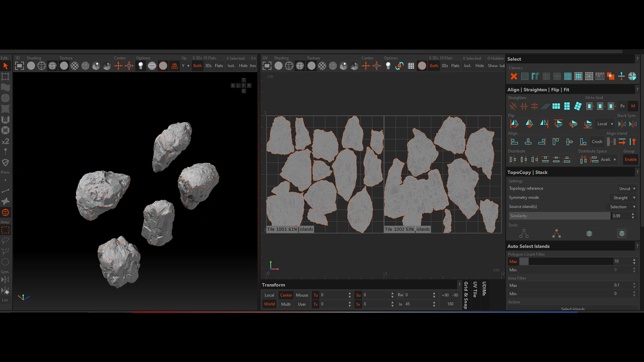
Task: Click the stack islands icon in TopoCopy Tools
Action: coord(589,234)
